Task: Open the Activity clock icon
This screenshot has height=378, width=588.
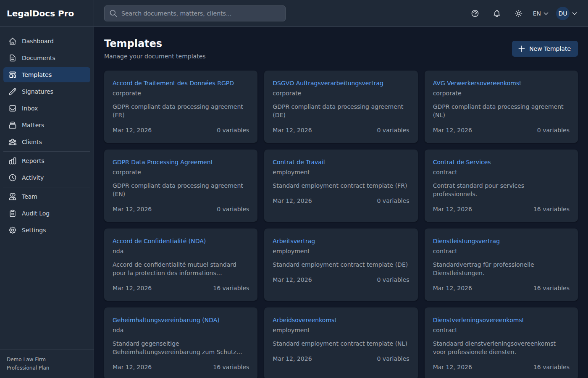Action: [13, 178]
